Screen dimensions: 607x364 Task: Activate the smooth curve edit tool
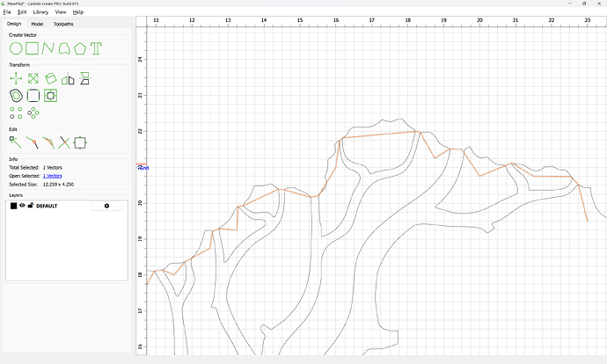[48, 142]
